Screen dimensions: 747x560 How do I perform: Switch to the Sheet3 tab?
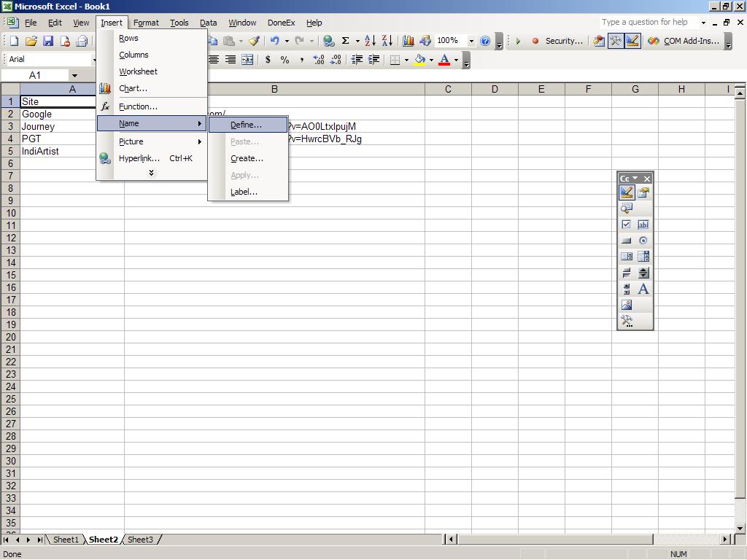click(x=140, y=540)
